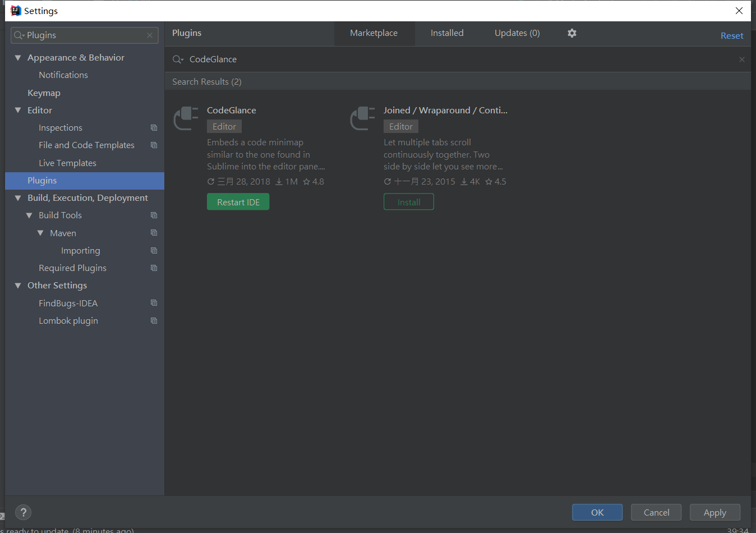Click the Editor tag under Joined / Wraparound
756x533 pixels.
point(401,127)
